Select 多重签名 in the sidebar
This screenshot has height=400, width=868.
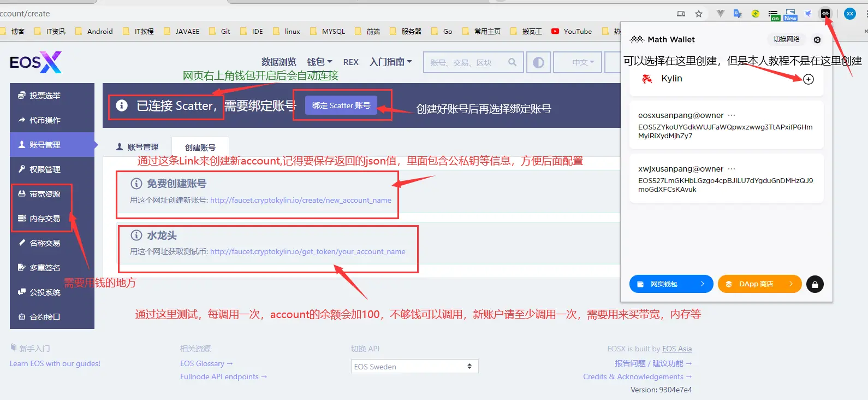tap(52, 268)
